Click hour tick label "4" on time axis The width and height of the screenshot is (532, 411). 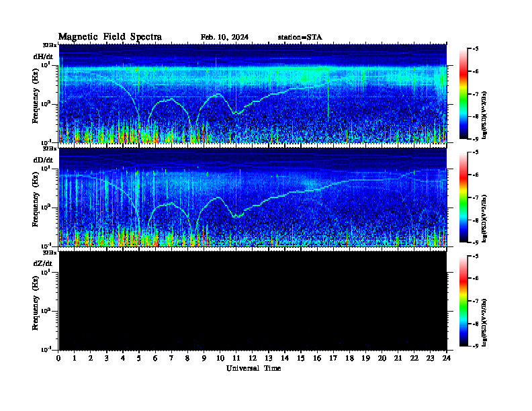pos(123,359)
